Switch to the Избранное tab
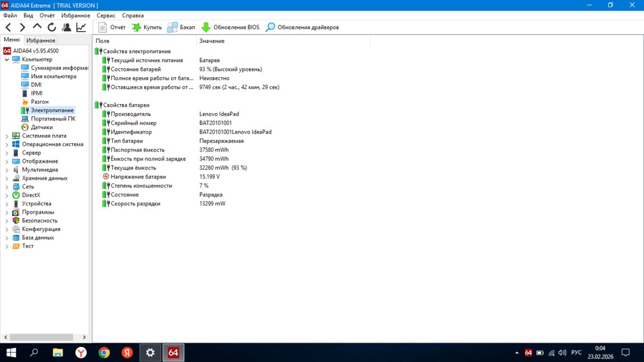This screenshot has height=362, width=644. tap(41, 40)
